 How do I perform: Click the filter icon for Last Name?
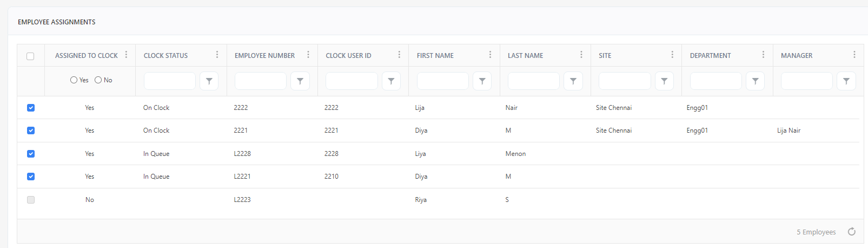[x=573, y=81]
